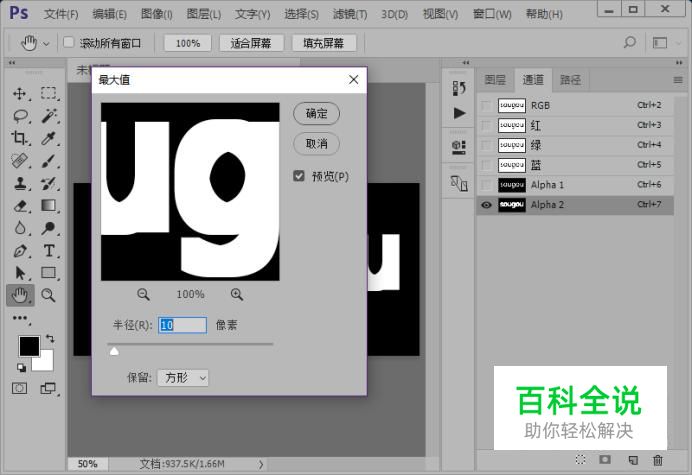Hide the Alpha 2 channel eye

(486, 205)
